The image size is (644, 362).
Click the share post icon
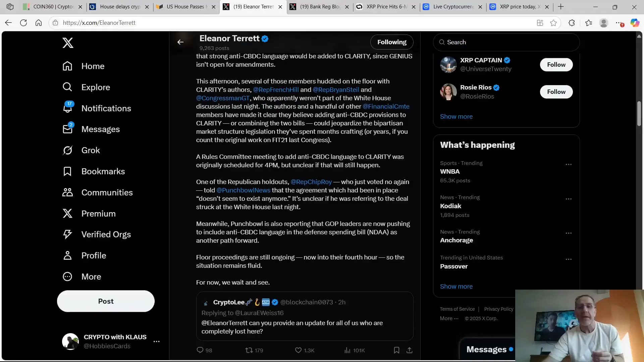(x=409, y=350)
